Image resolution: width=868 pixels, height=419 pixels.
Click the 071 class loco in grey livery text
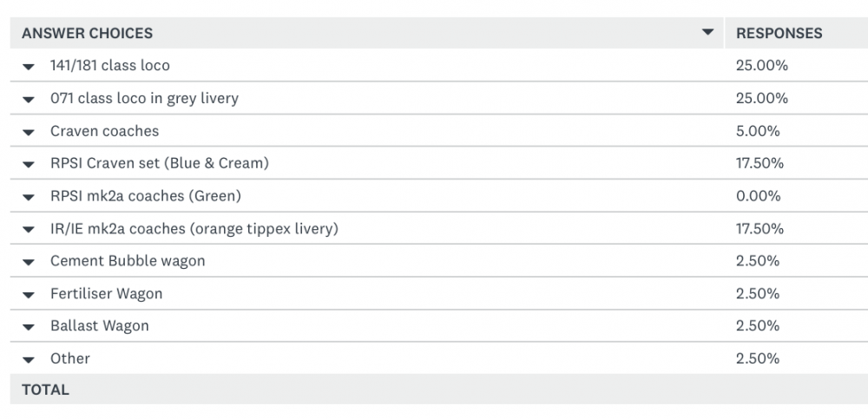(144, 99)
